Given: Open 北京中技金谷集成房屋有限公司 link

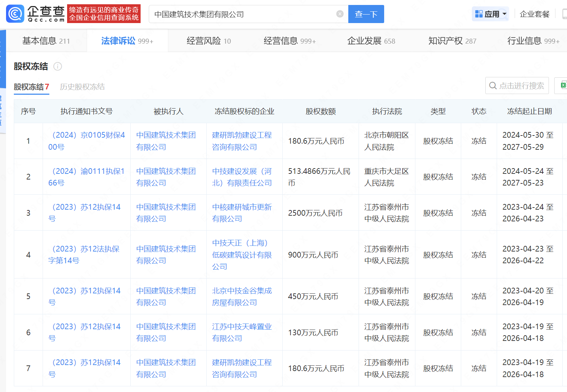Looking at the screenshot, I should coord(242,296).
